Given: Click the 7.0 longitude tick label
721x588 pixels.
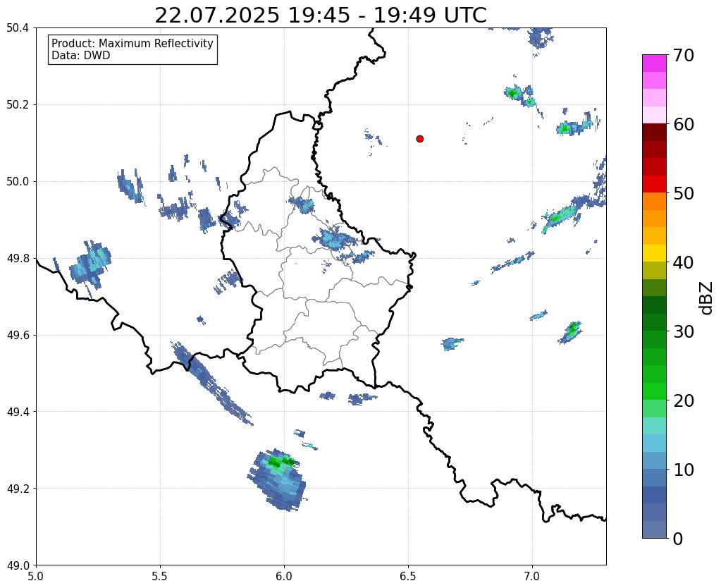Looking at the screenshot, I should [532, 576].
